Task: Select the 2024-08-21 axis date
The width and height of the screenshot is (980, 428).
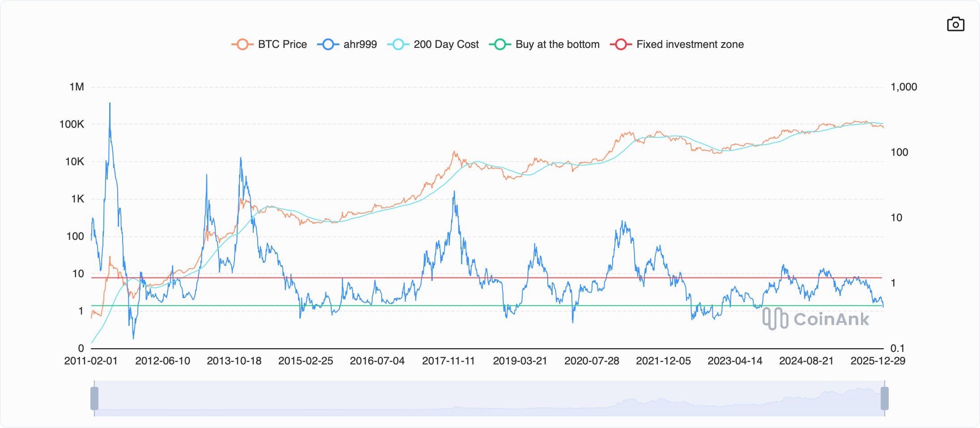Action: (806, 361)
